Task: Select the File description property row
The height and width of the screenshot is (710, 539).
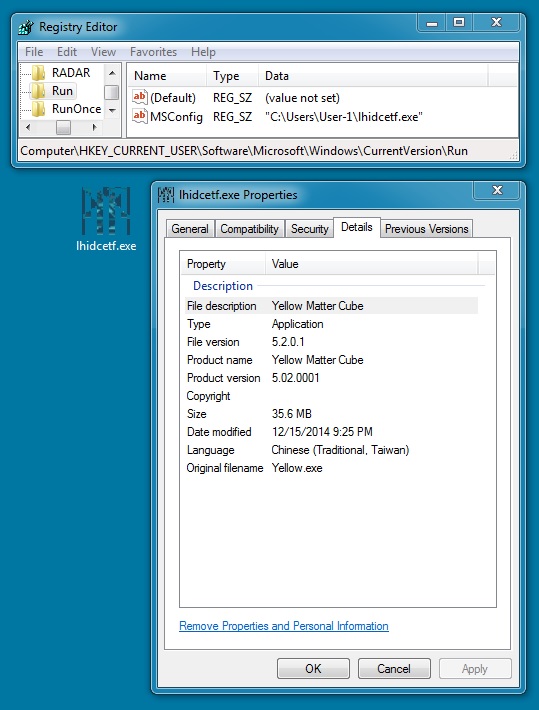Action: (331, 306)
